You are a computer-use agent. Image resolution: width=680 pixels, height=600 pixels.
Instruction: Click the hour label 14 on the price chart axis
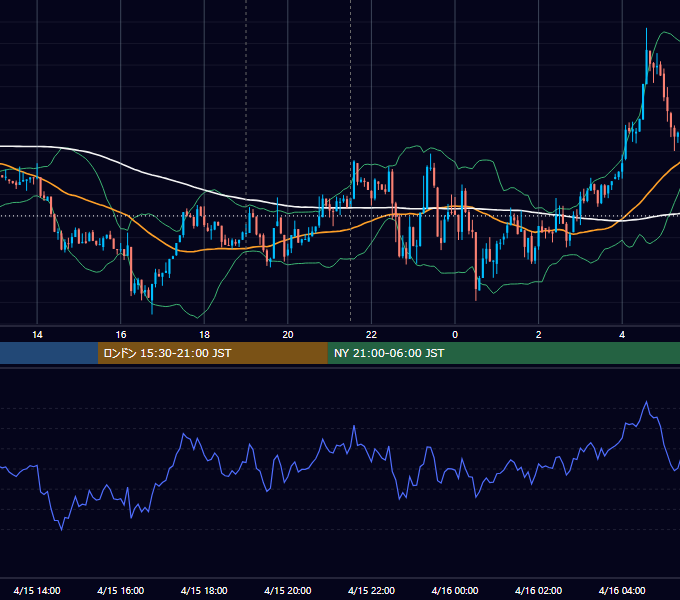tap(37, 335)
